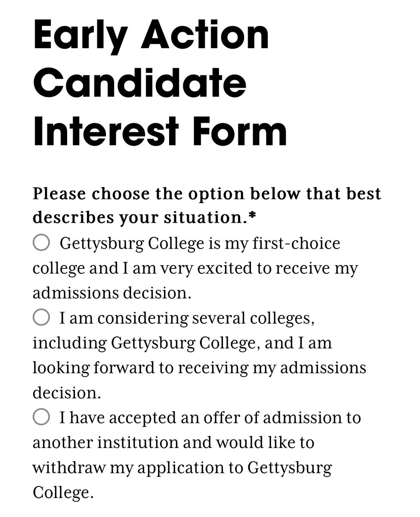Select the considering several colleges radio button

click(x=41, y=318)
